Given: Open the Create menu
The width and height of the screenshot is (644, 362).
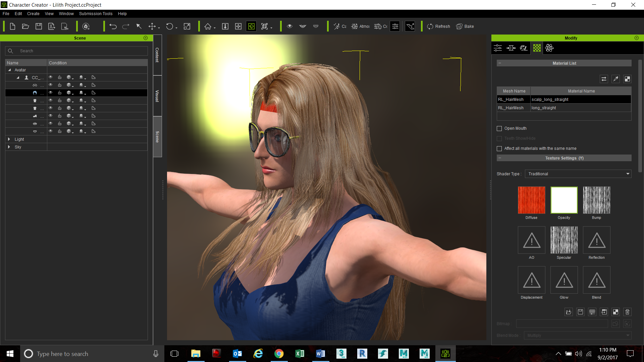Looking at the screenshot, I should pos(33,14).
